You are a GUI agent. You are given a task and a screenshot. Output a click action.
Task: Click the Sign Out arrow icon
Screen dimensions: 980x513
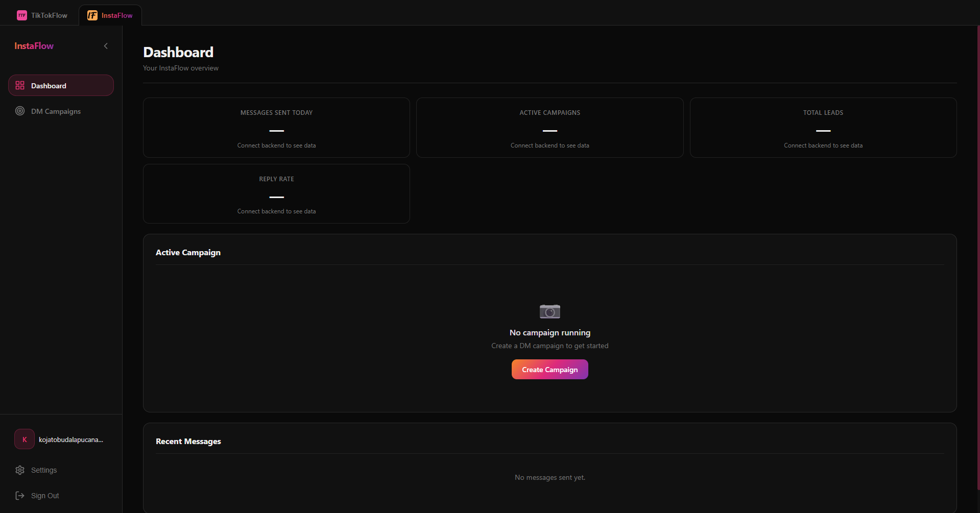[20, 496]
